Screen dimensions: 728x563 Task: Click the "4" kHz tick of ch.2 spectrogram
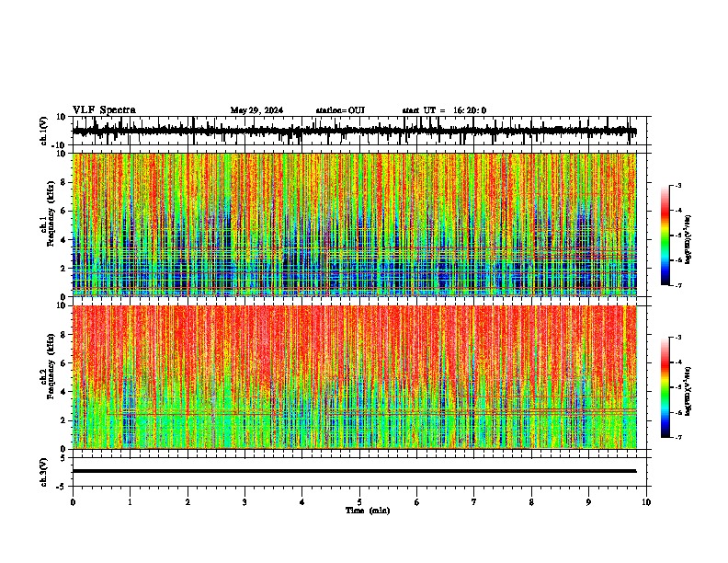pyautogui.click(x=63, y=392)
